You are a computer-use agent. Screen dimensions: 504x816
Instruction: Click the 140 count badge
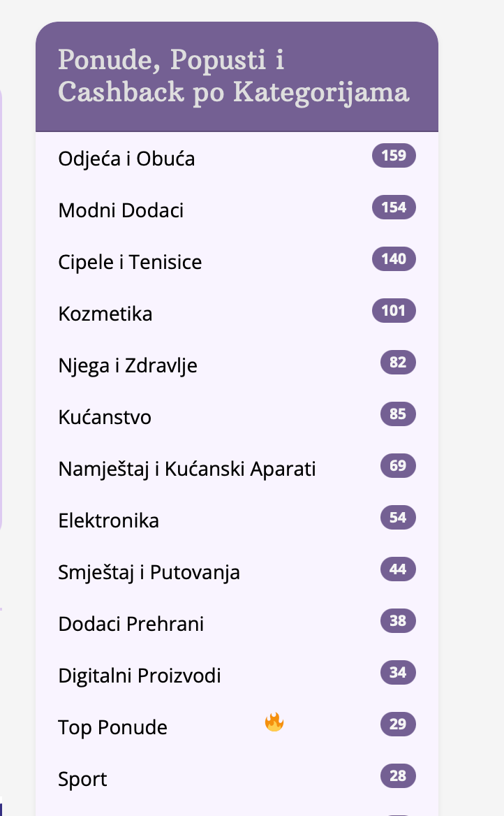coord(394,259)
